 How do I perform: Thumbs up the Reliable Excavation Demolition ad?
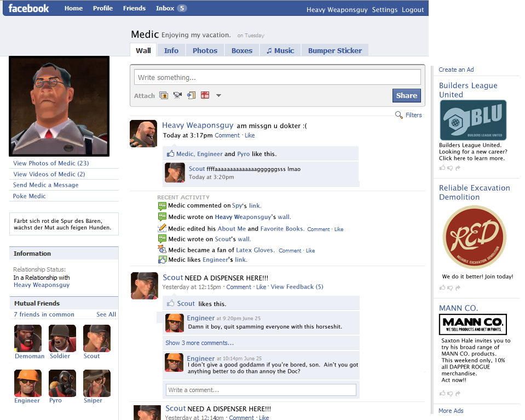tap(442, 287)
